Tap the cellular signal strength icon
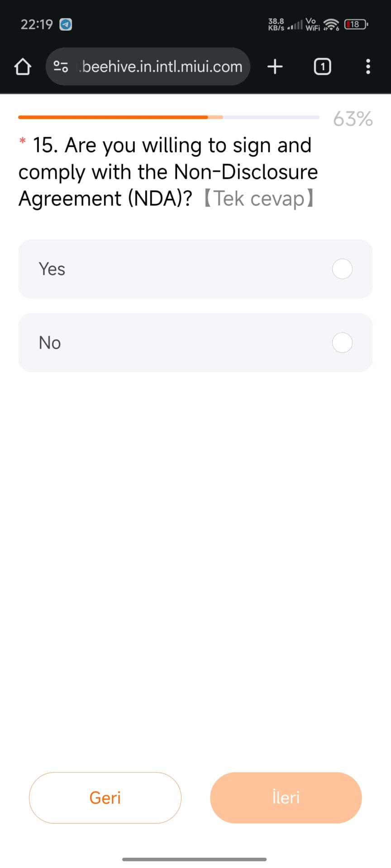Viewport: 391px width, 868px height. tap(295, 25)
